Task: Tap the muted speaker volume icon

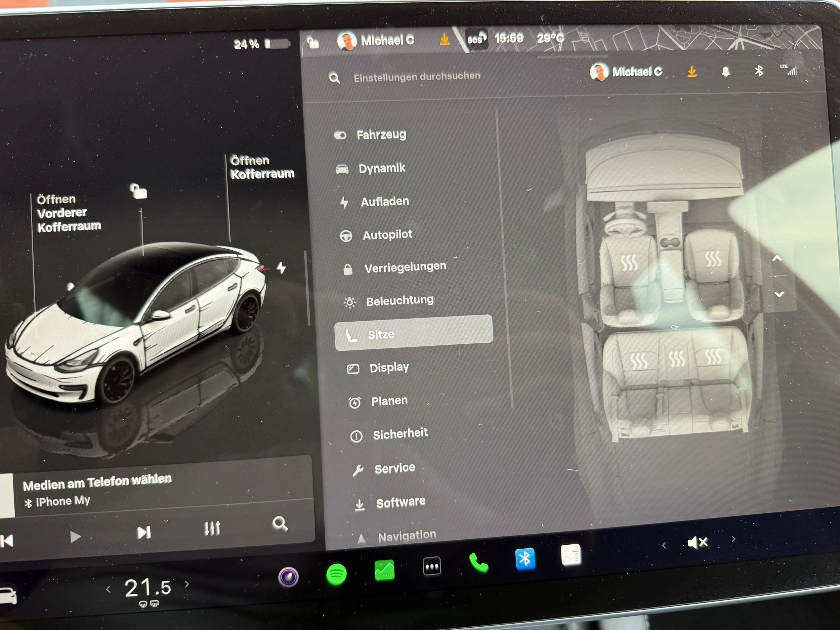Action: [698, 543]
